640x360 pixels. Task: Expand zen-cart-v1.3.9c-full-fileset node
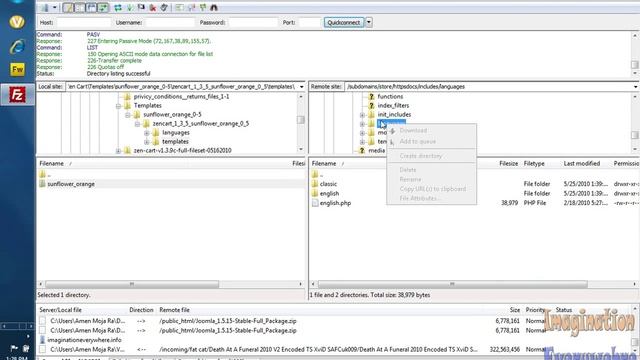118,151
